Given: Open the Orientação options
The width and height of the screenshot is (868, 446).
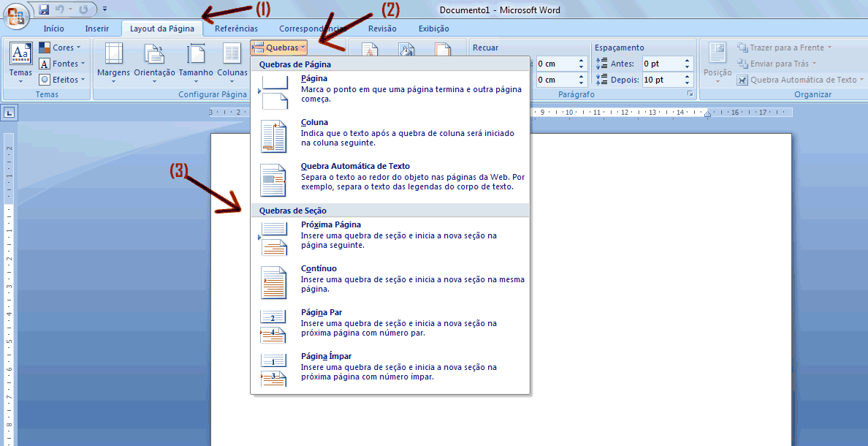Looking at the screenshot, I should [x=154, y=63].
